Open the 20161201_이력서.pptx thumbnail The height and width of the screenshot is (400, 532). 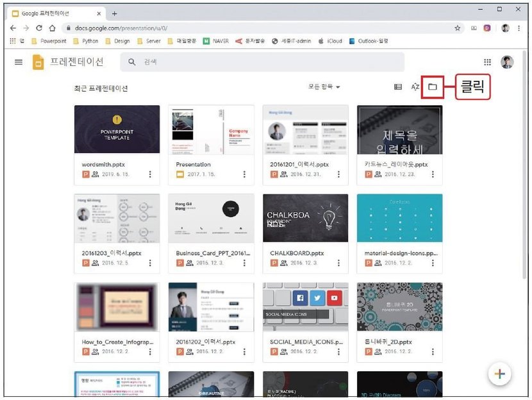point(305,129)
